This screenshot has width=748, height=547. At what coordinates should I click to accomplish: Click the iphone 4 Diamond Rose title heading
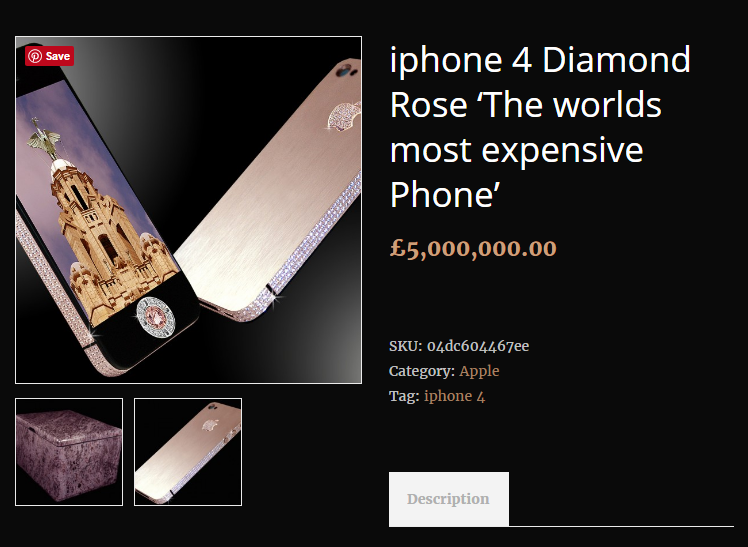(540, 127)
